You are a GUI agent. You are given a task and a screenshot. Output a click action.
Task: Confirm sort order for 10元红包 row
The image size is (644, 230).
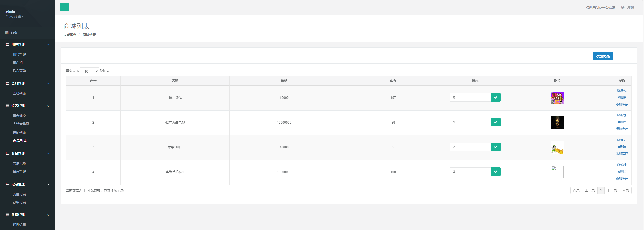coord(495,97)
